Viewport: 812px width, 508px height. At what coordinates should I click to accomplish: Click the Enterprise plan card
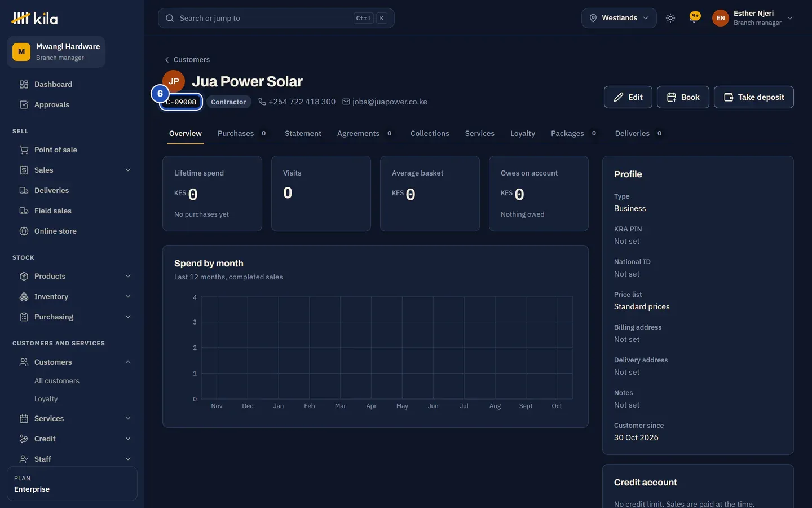click(72, 484)
